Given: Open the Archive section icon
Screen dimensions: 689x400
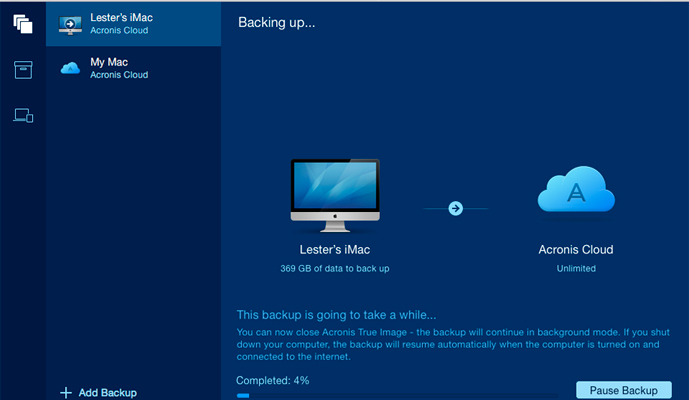Looking at the screenshot, I should pos(23,70).
